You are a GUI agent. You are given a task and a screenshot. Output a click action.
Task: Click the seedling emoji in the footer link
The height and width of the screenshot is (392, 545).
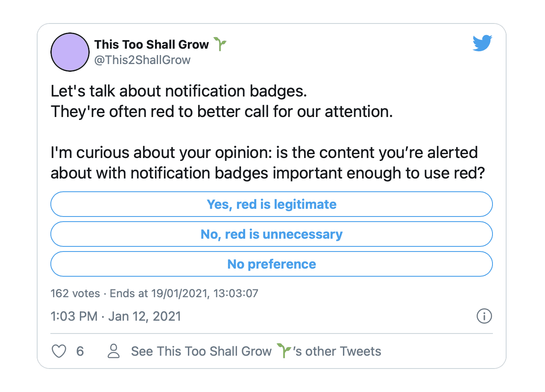tap(284, 351)
